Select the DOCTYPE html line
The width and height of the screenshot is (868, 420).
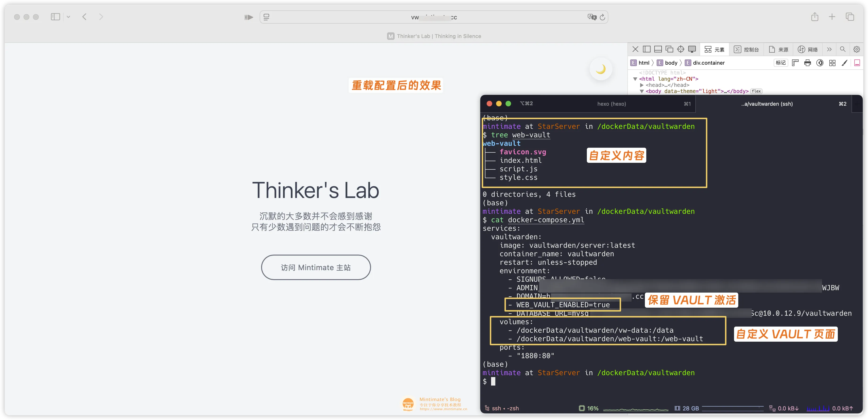662,73
